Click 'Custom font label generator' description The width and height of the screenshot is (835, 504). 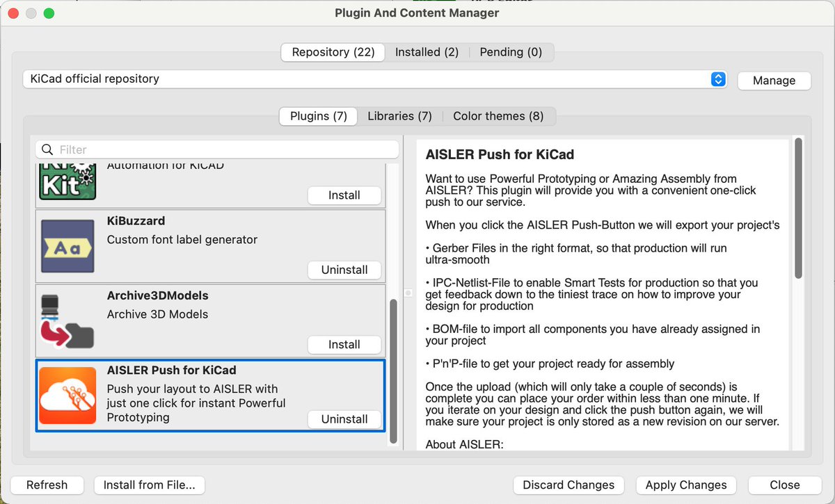coord(182,240)
